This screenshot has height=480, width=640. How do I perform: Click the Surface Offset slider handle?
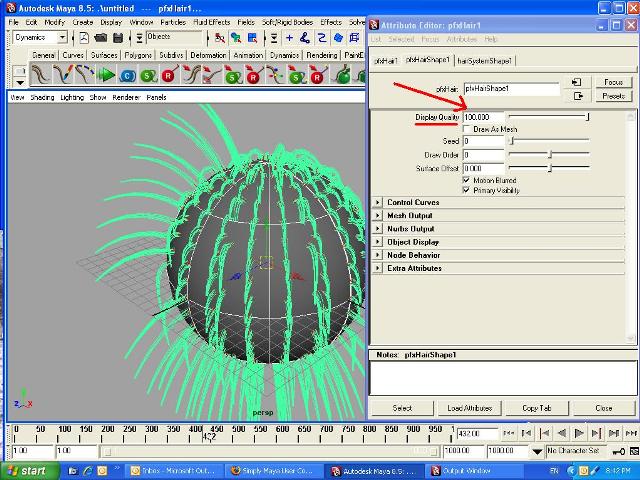coord(550,168)
